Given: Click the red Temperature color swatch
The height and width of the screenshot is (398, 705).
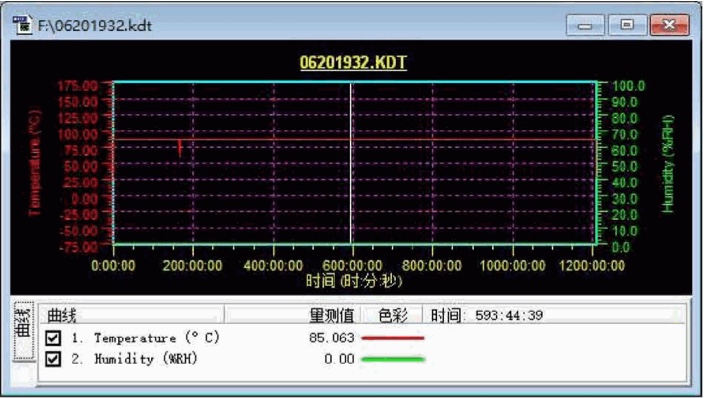Looking at the screenshot, I should pyautogui.click(x=393, y=338).
